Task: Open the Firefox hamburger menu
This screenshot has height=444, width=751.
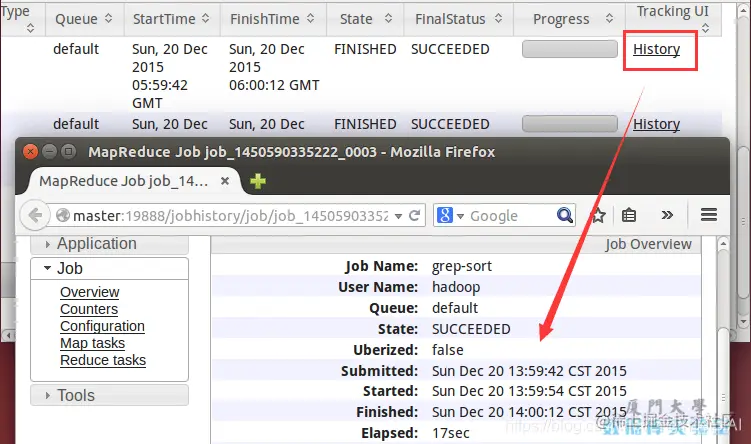Action: tap(709, 215)
